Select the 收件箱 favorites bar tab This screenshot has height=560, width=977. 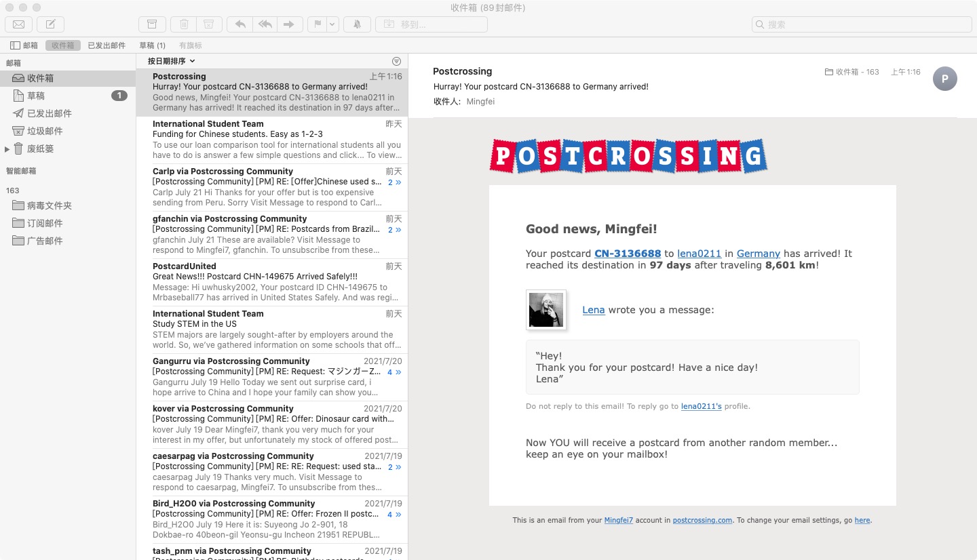[62, 45]
